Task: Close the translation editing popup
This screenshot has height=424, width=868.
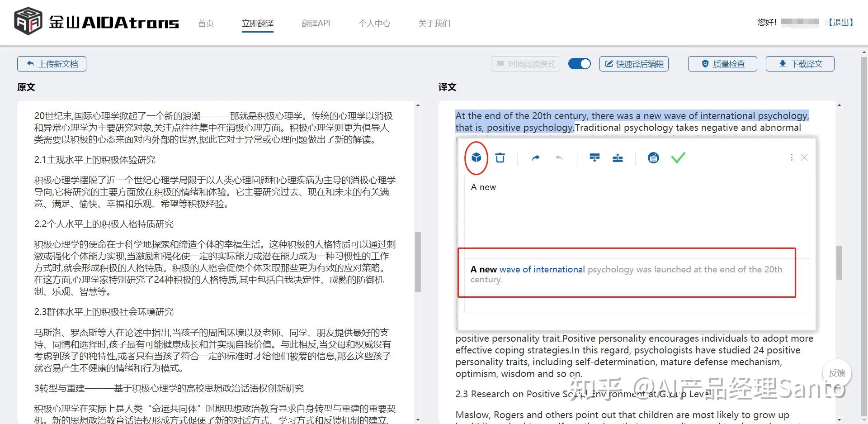Action: (804, 157)
